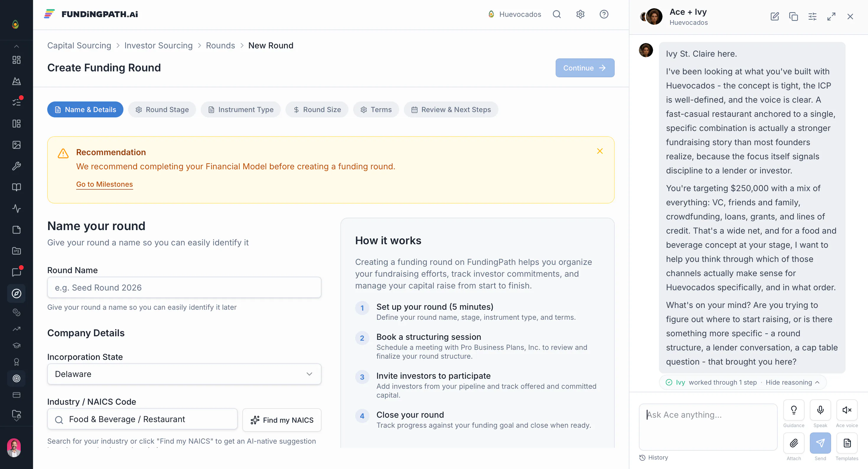The height and width of the screenshot is (469, 868).
Task: Open settings gear in top bar
Action: (580, 14)
